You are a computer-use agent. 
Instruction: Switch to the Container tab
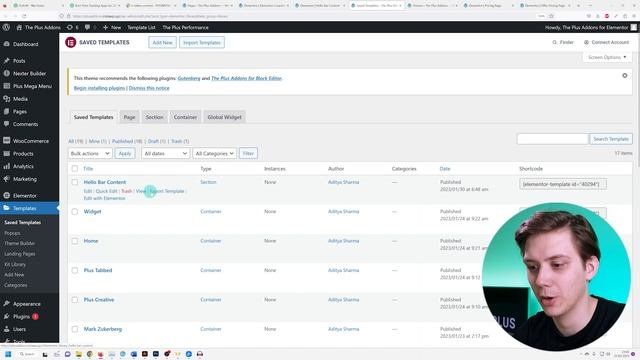(185, 117)
